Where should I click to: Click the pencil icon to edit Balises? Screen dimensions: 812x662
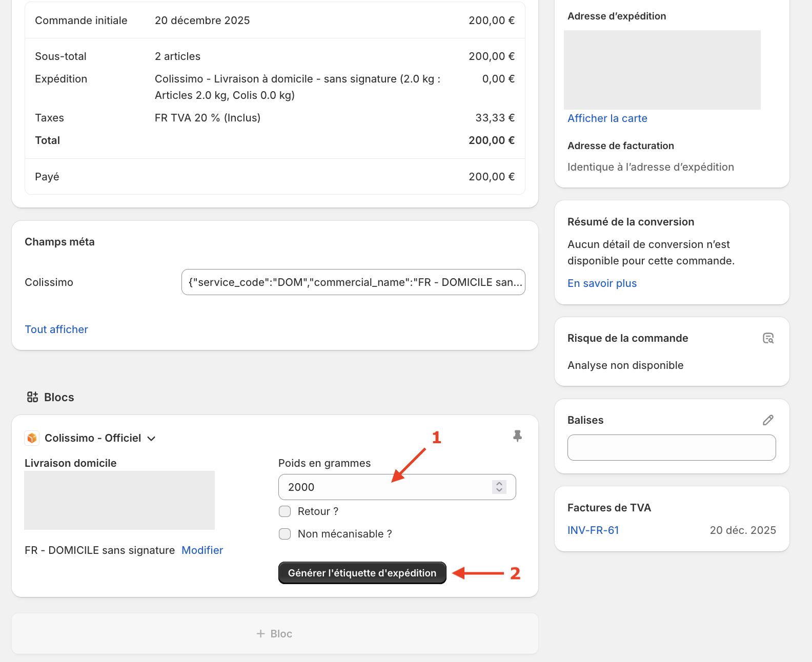[x=768, y=420]
